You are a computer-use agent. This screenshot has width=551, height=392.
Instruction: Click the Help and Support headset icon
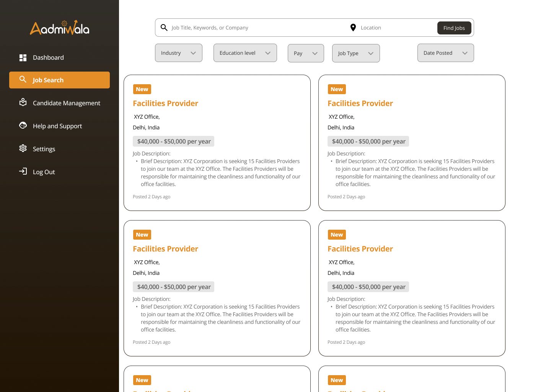[x=23, y=125]
